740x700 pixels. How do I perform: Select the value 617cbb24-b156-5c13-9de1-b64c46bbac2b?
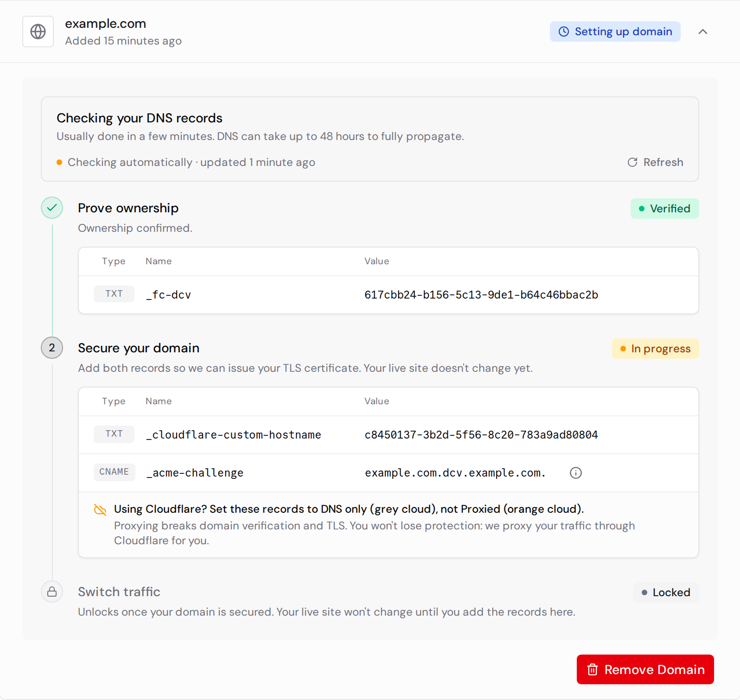pos(481,295)
